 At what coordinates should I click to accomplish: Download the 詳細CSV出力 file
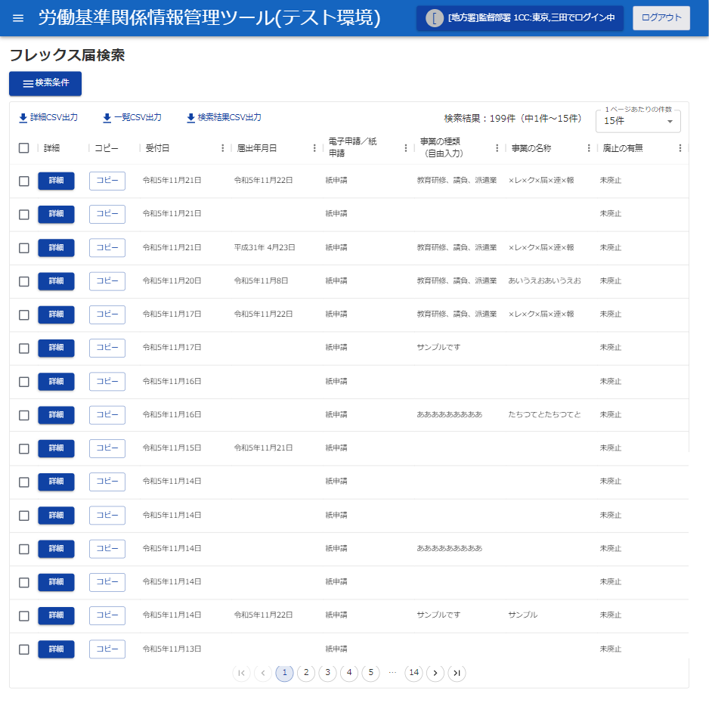click(48, 118)
